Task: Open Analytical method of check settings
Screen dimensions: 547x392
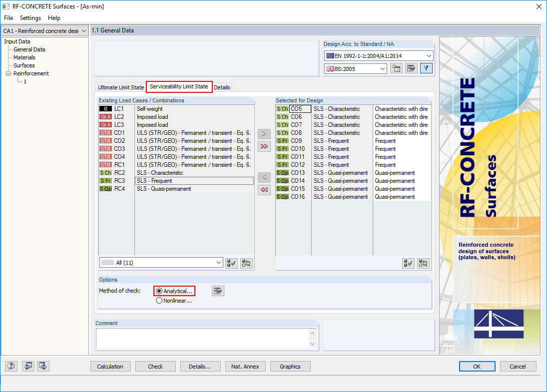Action: click(x=218, y=291)
